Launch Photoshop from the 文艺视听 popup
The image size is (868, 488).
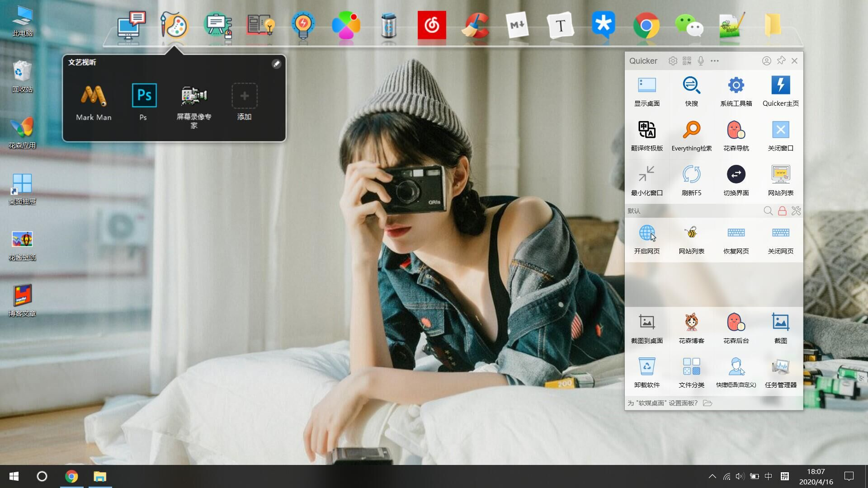pyautogui.click(x=144, y=96)
